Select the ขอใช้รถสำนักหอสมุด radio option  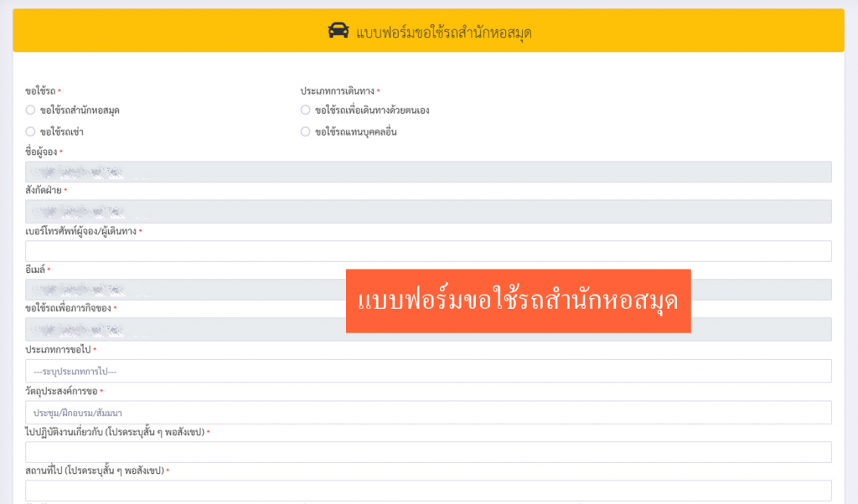tap(30, 110)
